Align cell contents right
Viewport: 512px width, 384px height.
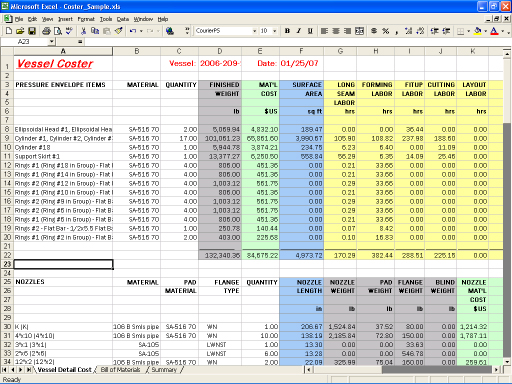[347, 31]
